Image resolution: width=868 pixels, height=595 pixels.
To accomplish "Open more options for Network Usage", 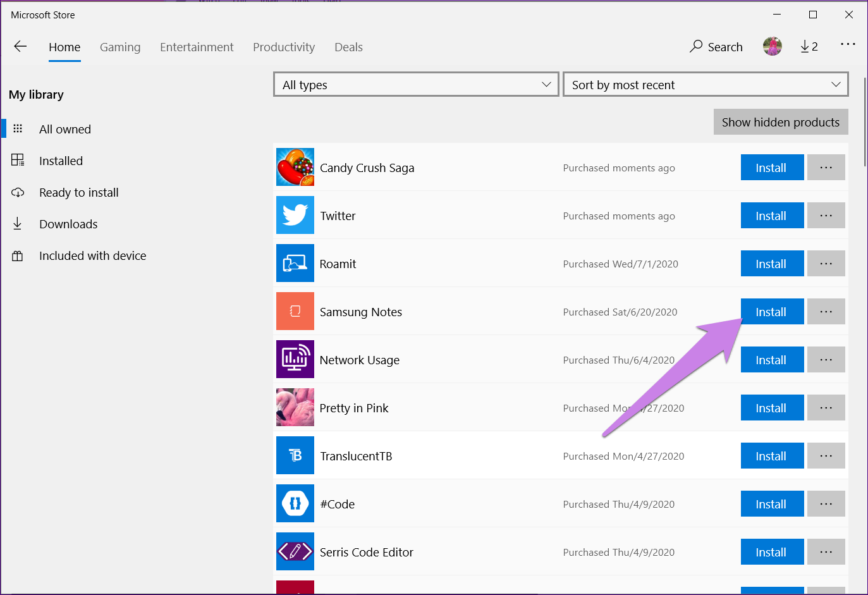I will (x=826, y=360).
